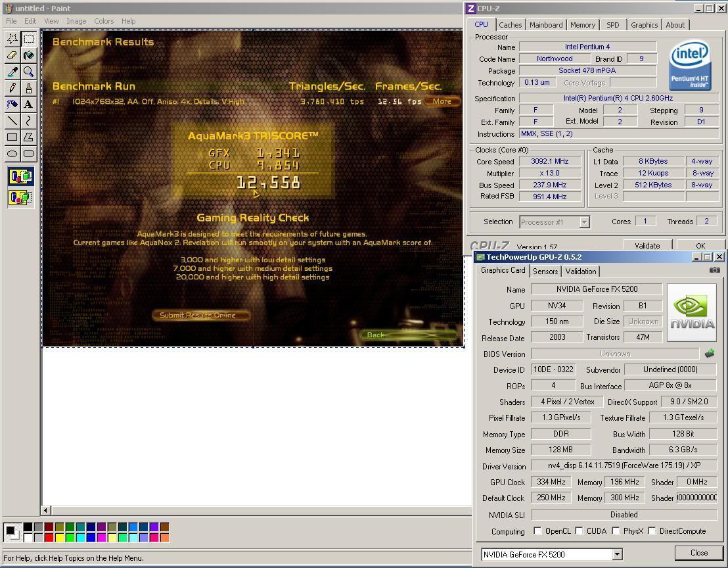Click the horizontal scrollbar left arrow in Paint
The image size is (728, 568).
pos(45,510)
